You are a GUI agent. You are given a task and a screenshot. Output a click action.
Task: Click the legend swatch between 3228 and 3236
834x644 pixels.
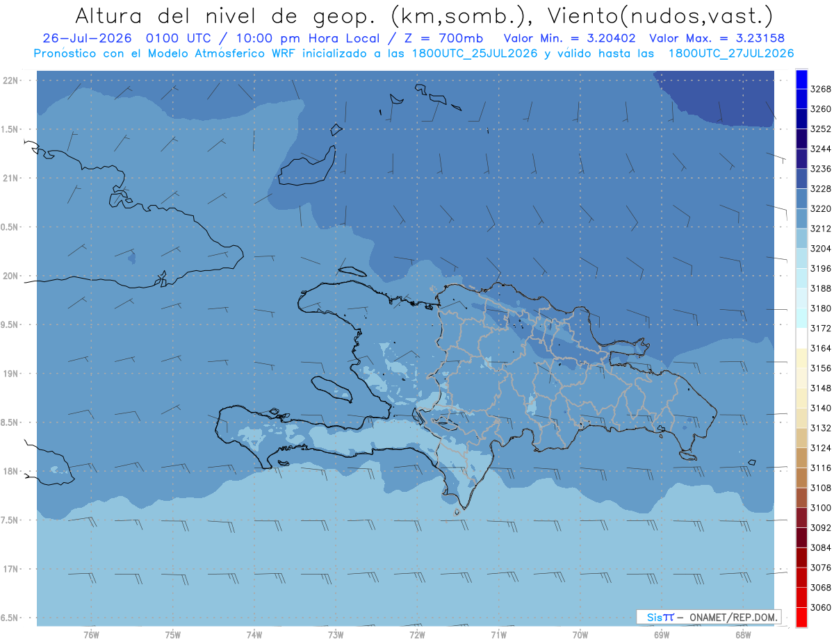coord(801,179)
